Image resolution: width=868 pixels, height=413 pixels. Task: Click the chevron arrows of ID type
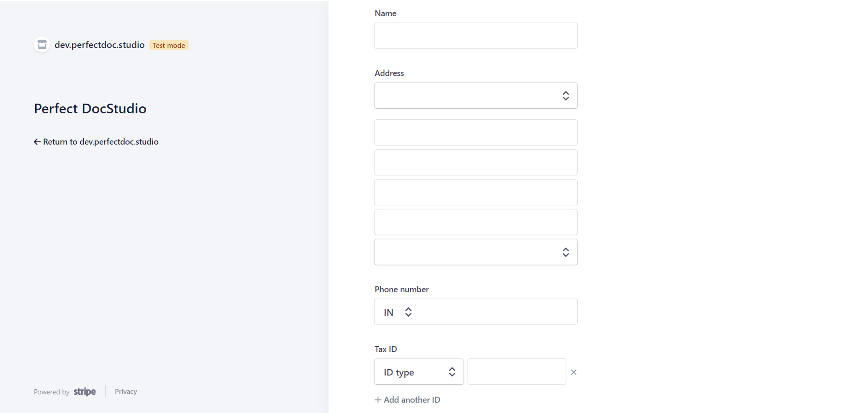[x=452, y=372]
